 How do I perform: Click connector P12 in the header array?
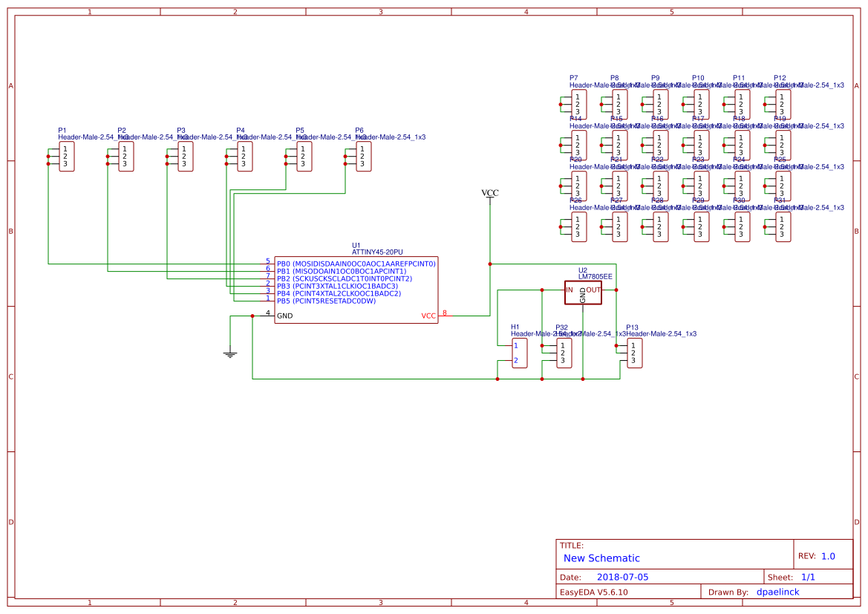point(781,103)
